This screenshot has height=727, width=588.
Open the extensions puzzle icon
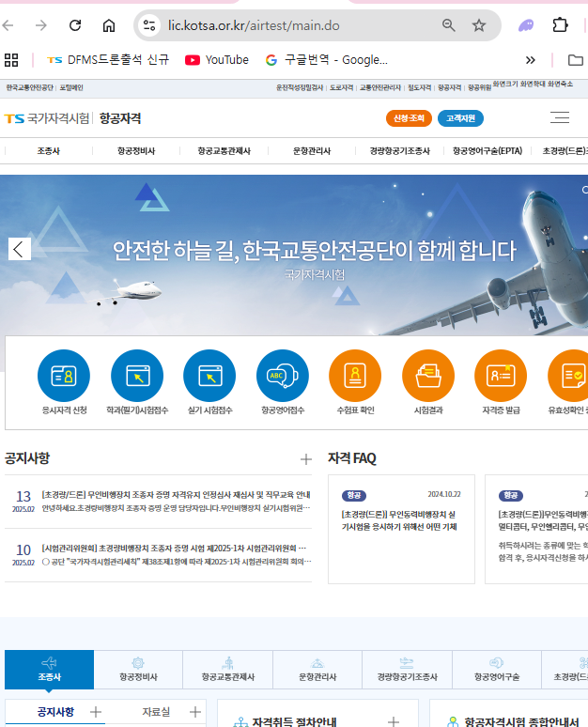[560, 25]
